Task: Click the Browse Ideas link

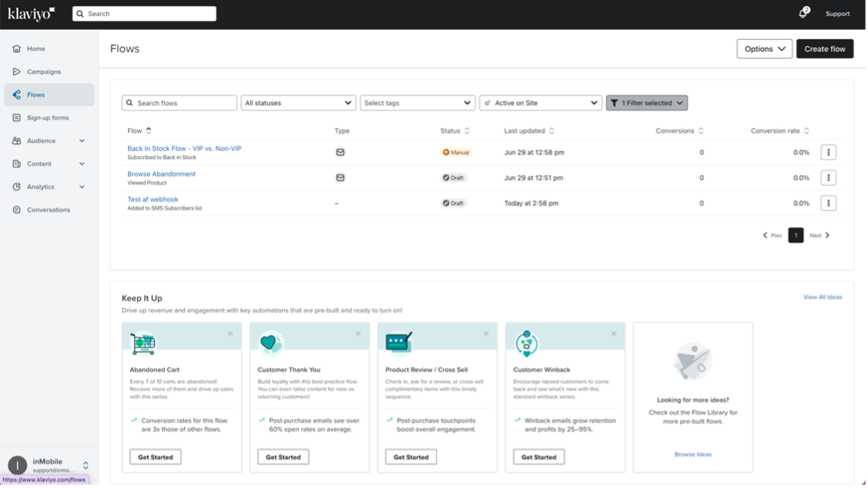Action: (x=693, y=455)
